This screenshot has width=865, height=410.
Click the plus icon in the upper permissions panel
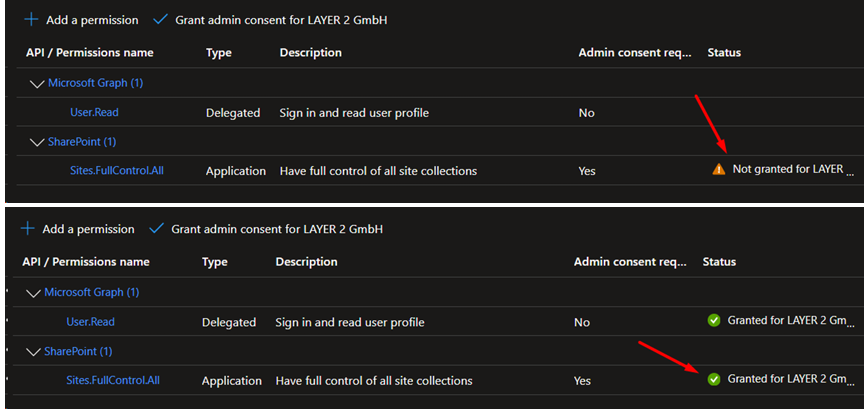(x=31, y=20)
